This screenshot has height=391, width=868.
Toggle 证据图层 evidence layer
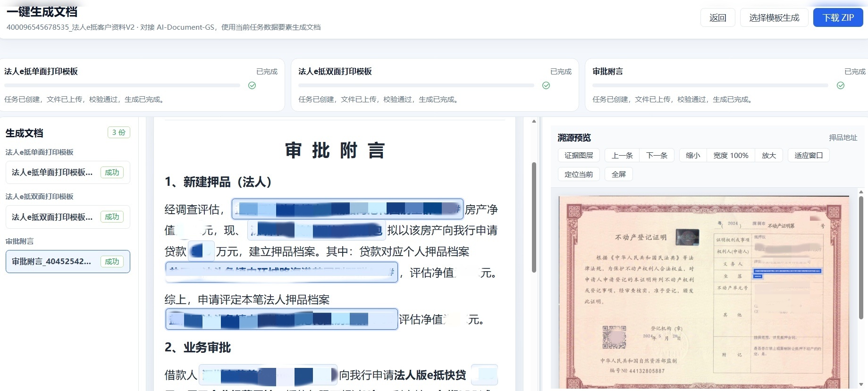tap(579, 156)
